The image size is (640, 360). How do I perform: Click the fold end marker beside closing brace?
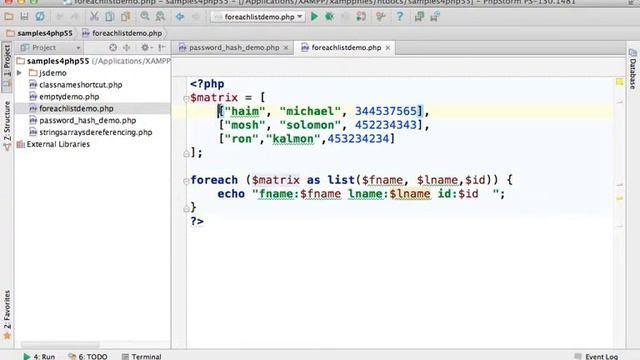186,208
